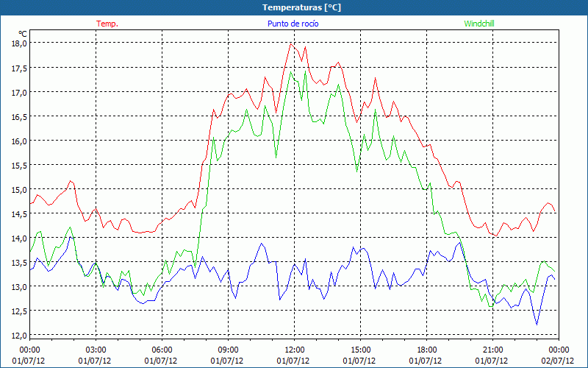Click the red temperature curve's highest peak
The image size is (588, 368).
click(x=292, y=43)
